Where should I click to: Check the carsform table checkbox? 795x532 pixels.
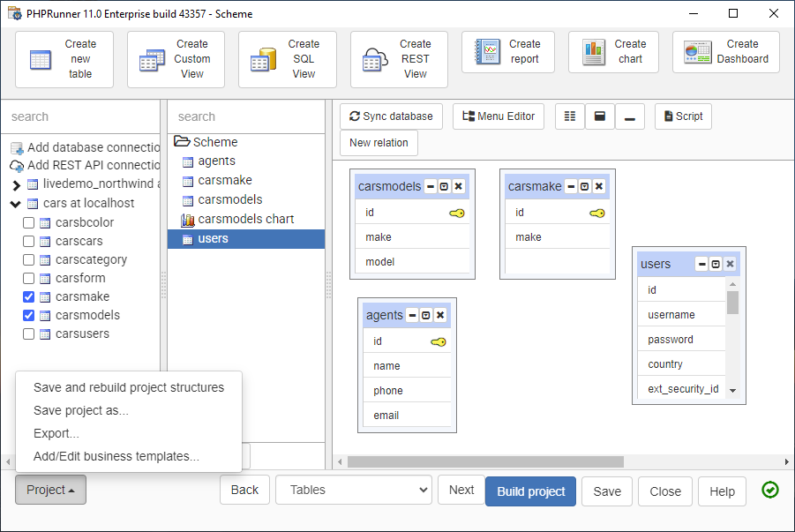29,279
